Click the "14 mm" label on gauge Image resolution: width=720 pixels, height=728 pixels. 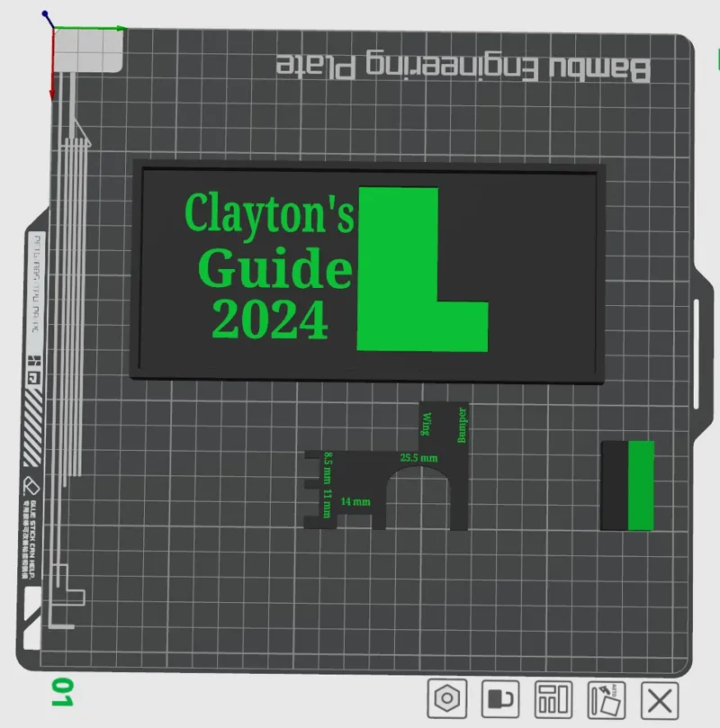(x=355, y=501)
